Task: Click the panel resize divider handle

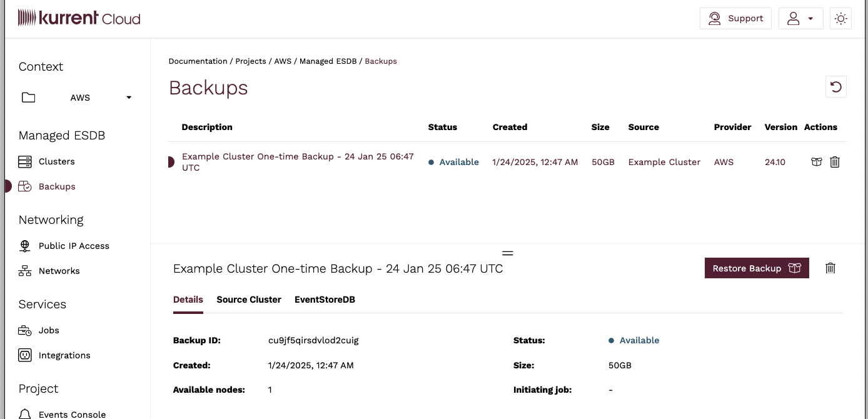Action: pyautogui.click(x=508, y=253)
